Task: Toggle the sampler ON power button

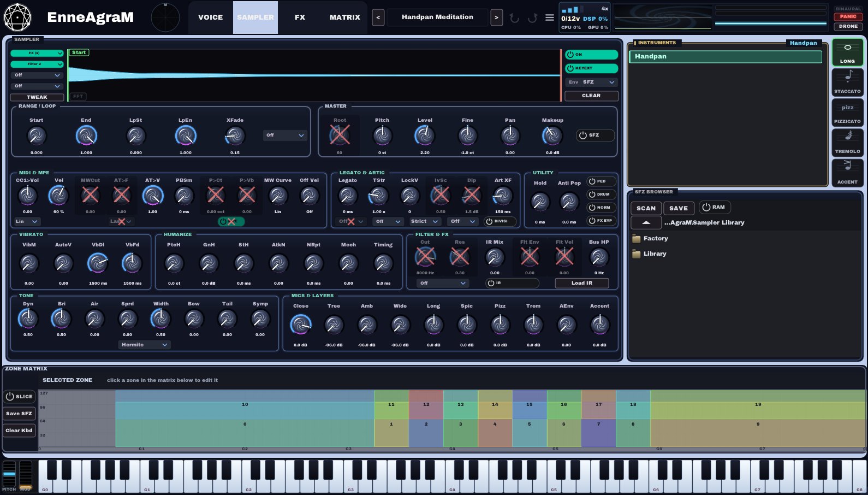Action: coord(591,55)
